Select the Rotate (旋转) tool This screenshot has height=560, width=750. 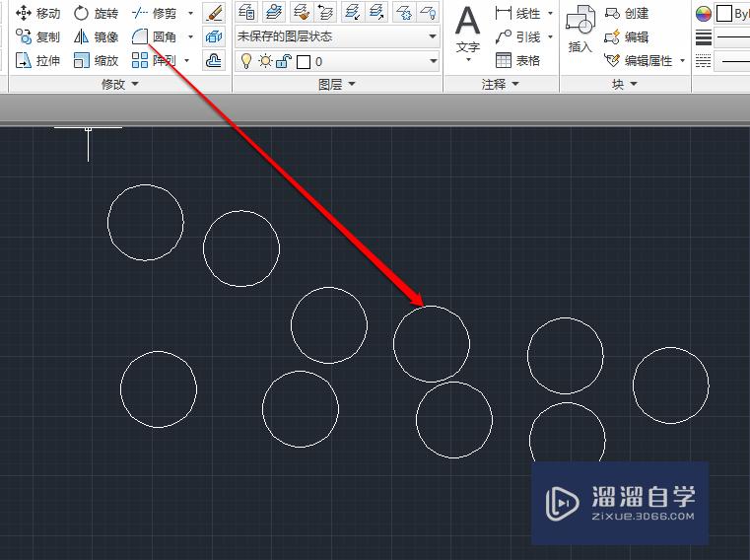click(96, 14)
